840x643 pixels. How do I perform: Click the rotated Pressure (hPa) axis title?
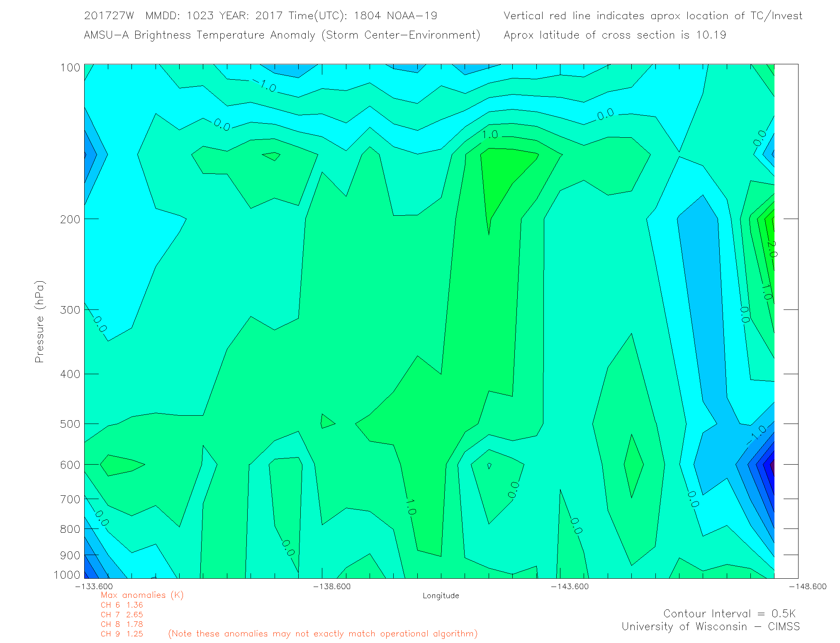coord(39,322)
